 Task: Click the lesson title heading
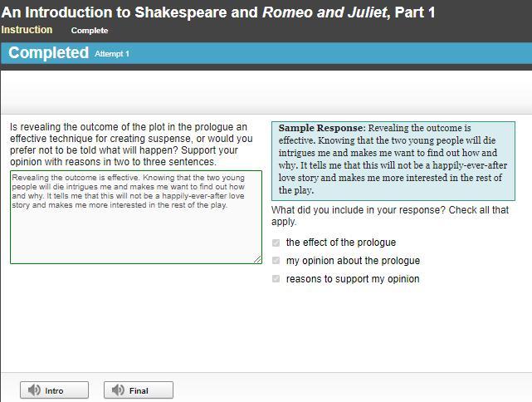pos(218,12)
